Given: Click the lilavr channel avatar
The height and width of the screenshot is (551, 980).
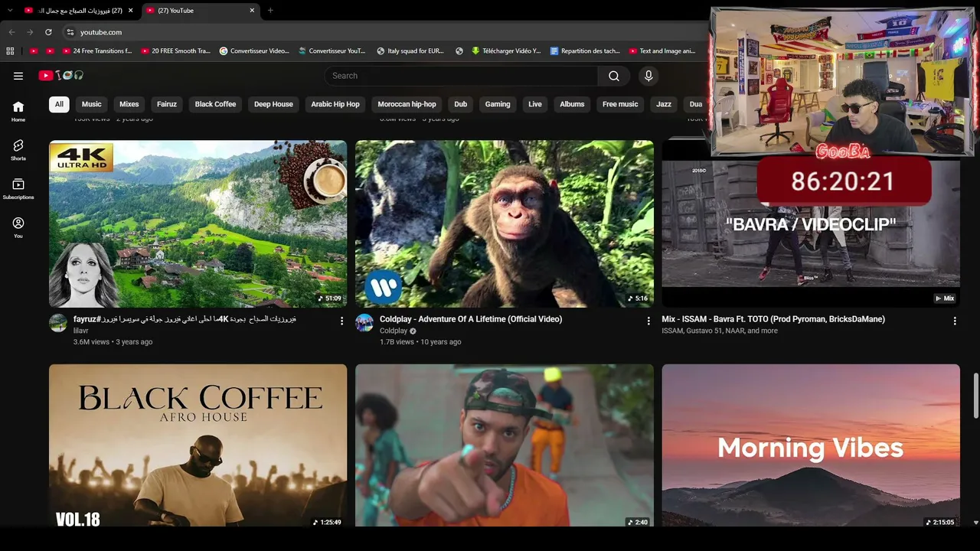Looking at the screenshot, I should point(58,323).
